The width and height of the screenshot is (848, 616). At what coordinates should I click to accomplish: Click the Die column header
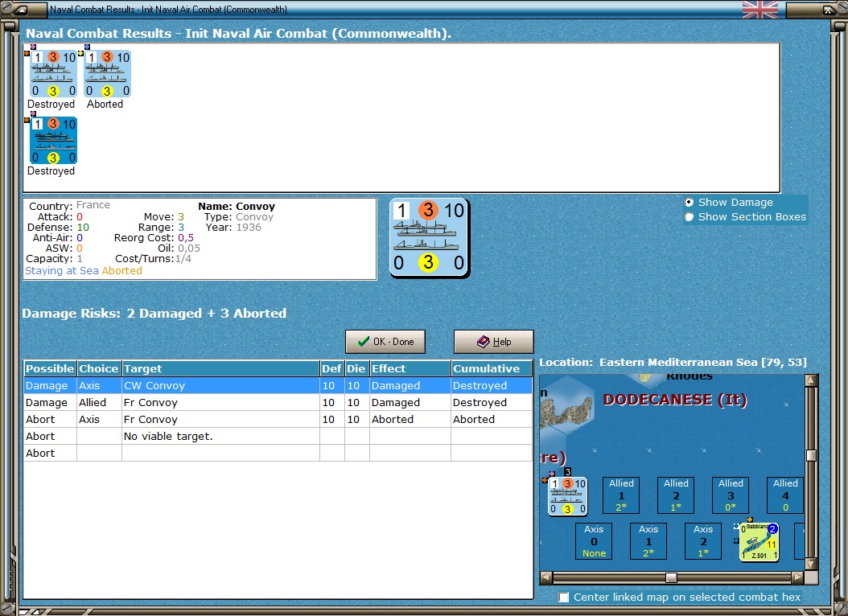click(x=357, y=368)
